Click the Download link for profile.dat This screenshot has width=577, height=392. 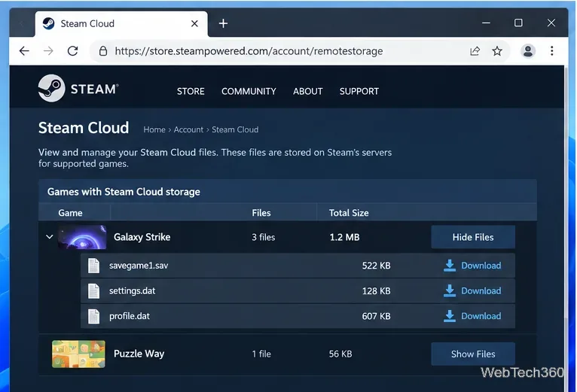pyautogui.click(x=481, y=316)
